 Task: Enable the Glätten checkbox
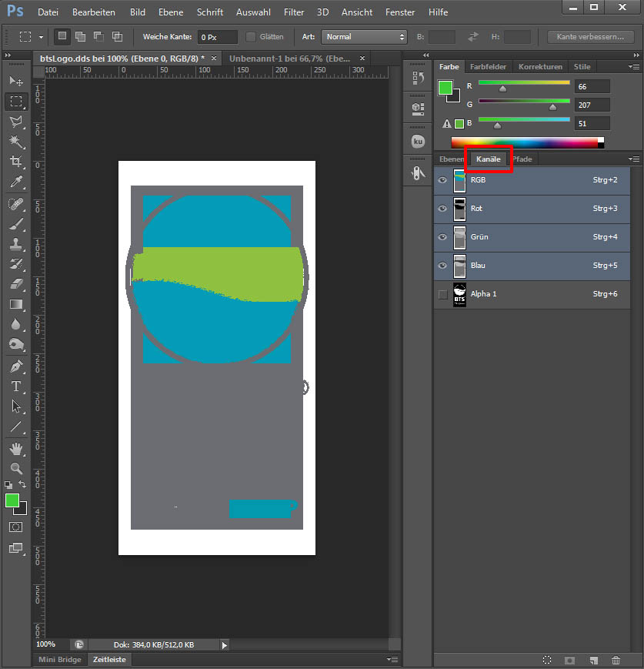coord(251,37)
